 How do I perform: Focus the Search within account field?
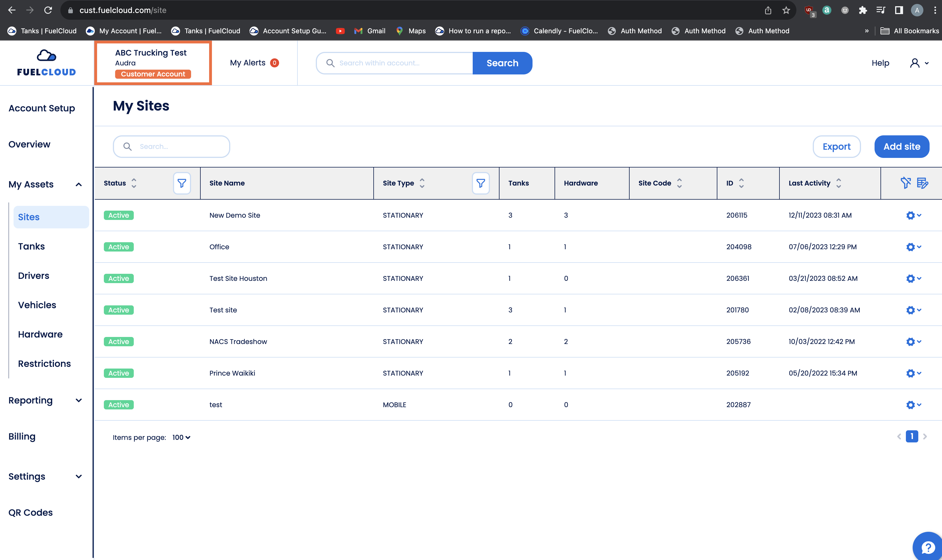[395, 63]
